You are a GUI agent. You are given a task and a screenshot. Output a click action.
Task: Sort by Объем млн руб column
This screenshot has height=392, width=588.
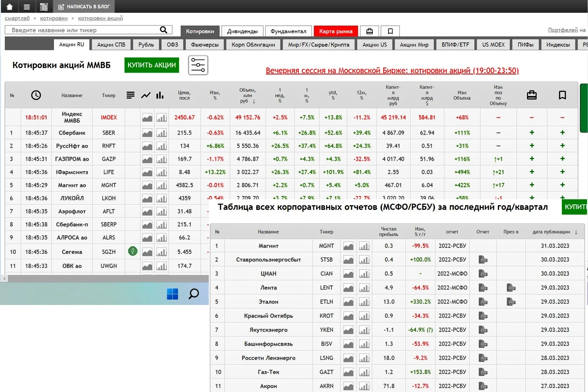(247, 95)
